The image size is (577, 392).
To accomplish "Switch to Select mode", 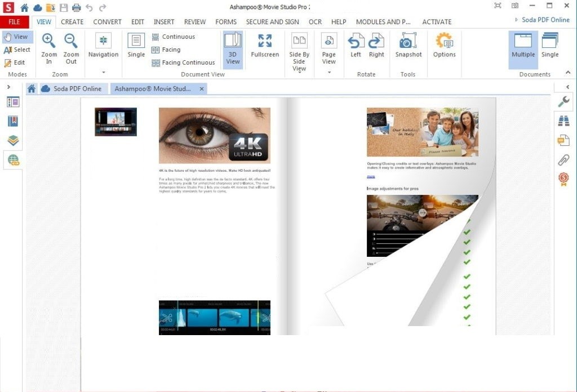I will click(17, 50).
